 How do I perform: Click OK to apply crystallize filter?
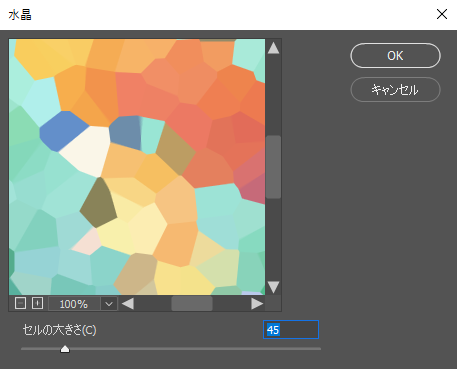(x=395, y=56)
